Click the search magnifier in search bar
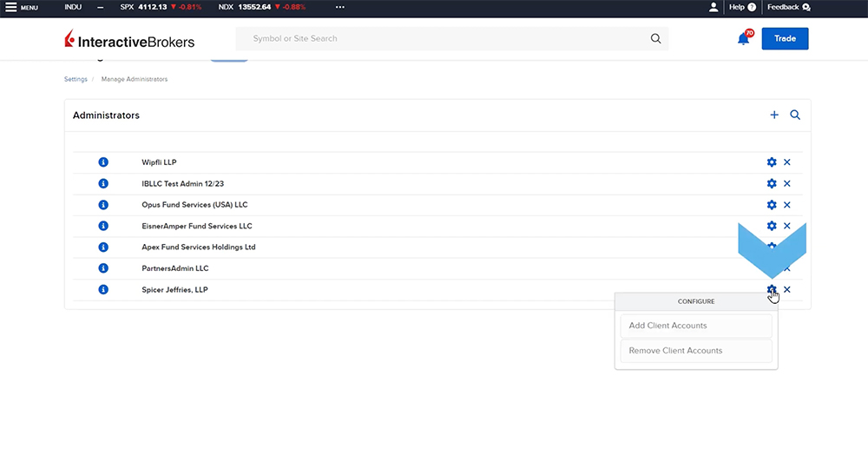 point(655,39)
